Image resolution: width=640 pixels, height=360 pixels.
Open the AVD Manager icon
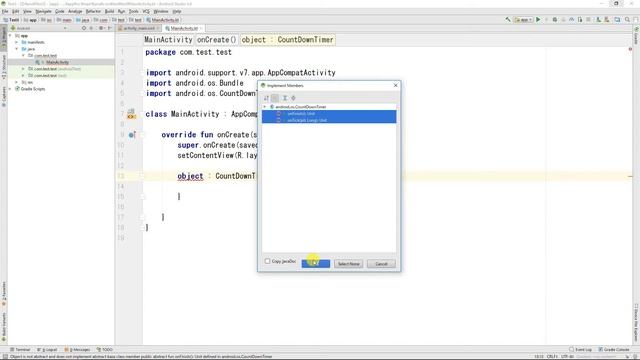point(598,20)
